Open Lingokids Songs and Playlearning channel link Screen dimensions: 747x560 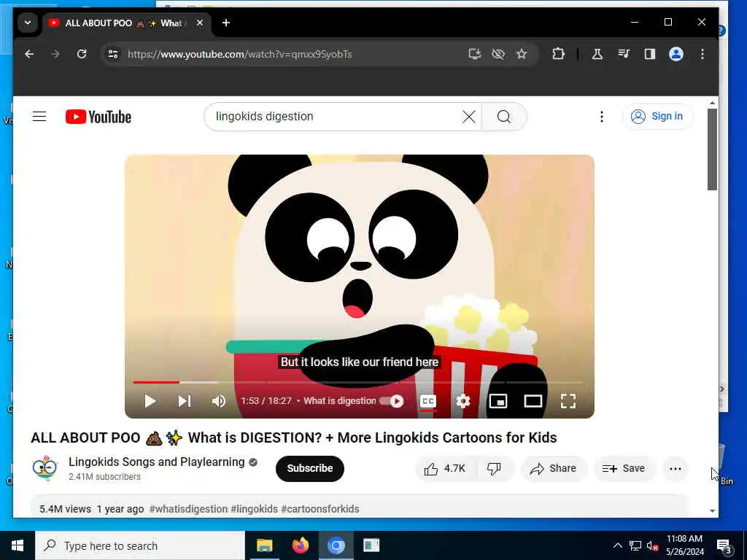pos(156,462)
